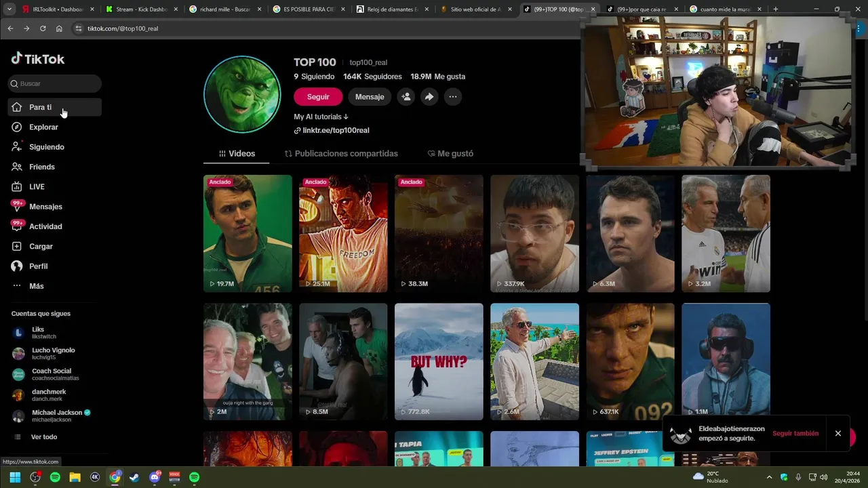Open the taskbar volume control
Viewport: 868px width, 488px height.
tap(824, 477)
